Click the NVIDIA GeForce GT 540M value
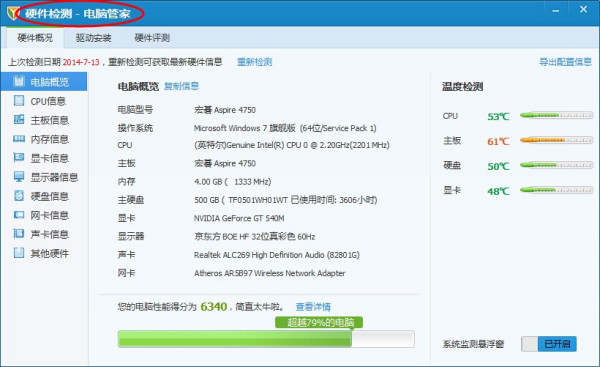This screenshot has width=600, height=367. pyautogui.click(x=239, y=219)
